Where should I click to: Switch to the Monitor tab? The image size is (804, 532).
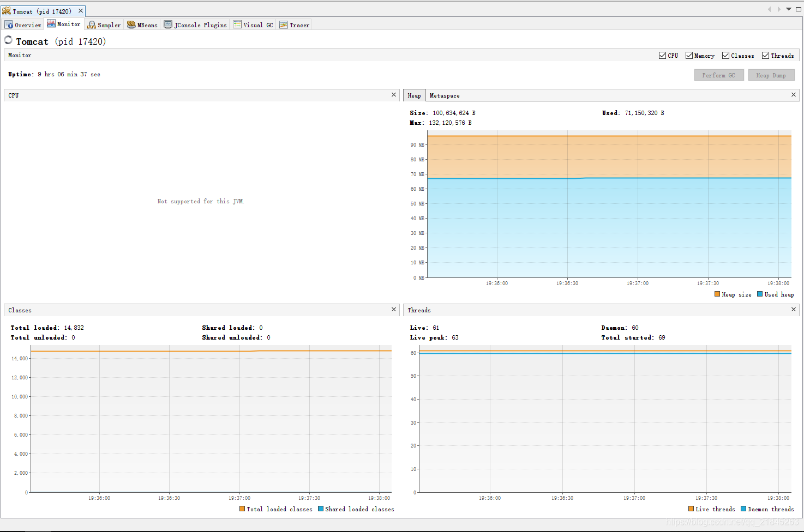64,24
